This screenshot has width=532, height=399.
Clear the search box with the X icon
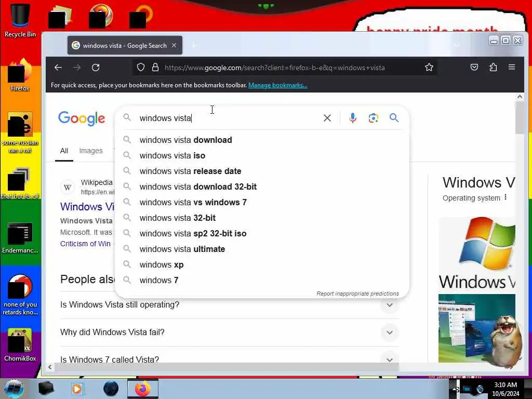tap(327, 118)
